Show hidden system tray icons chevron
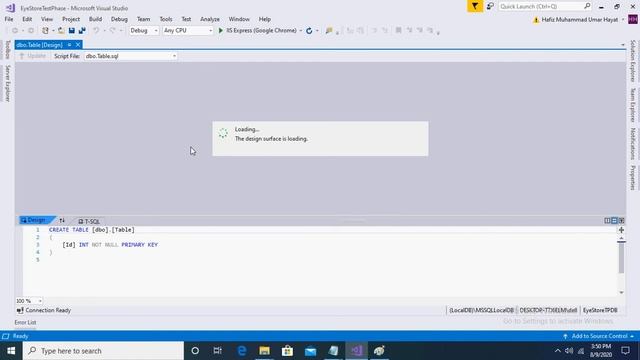The width and height of the screenshot is (640, 360). (x=558, y=351)
